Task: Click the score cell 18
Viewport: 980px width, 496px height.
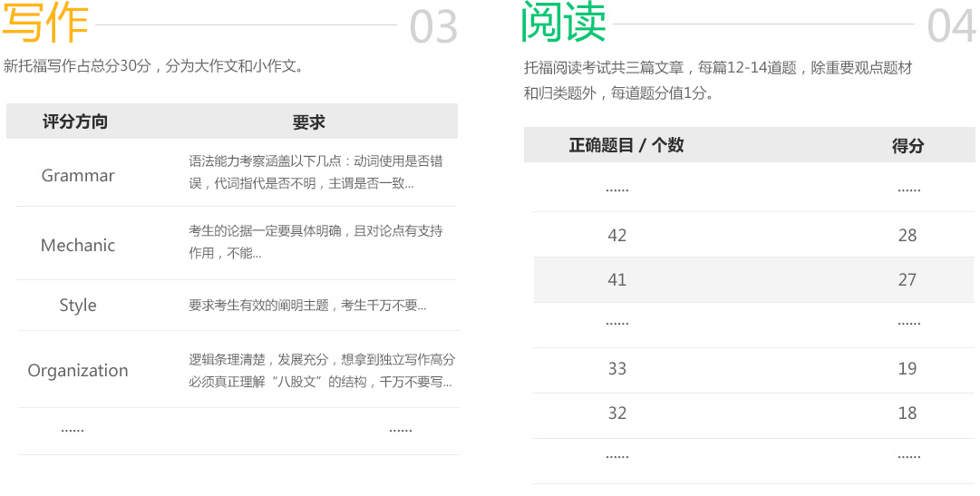Action: (x=907, y=413)
